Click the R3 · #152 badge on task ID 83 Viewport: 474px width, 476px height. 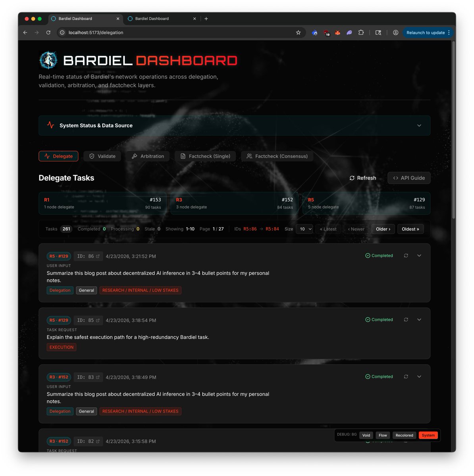point(59,377)
